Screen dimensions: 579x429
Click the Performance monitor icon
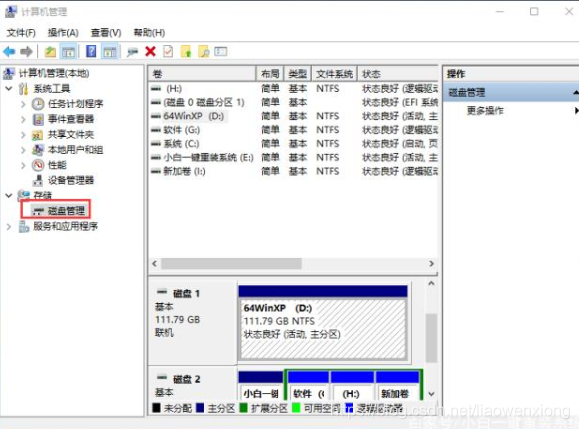click(38, 165)
